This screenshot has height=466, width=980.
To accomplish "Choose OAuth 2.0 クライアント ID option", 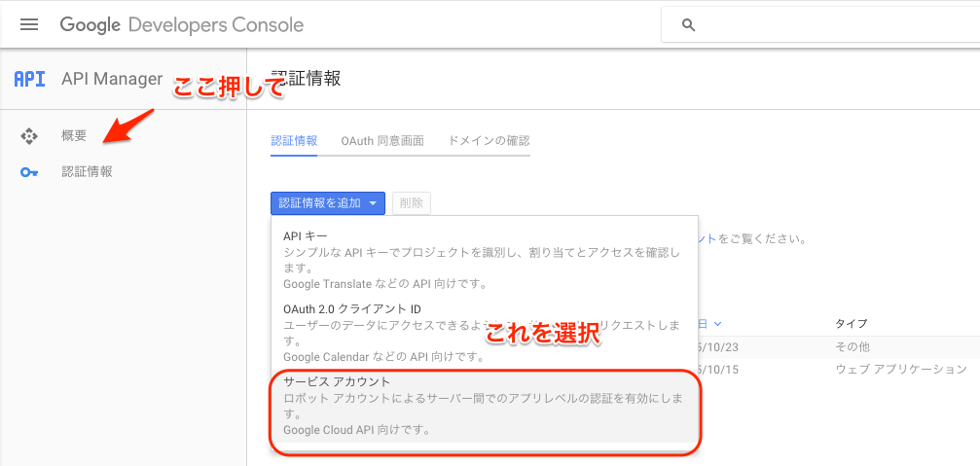I will pos(484,334).
